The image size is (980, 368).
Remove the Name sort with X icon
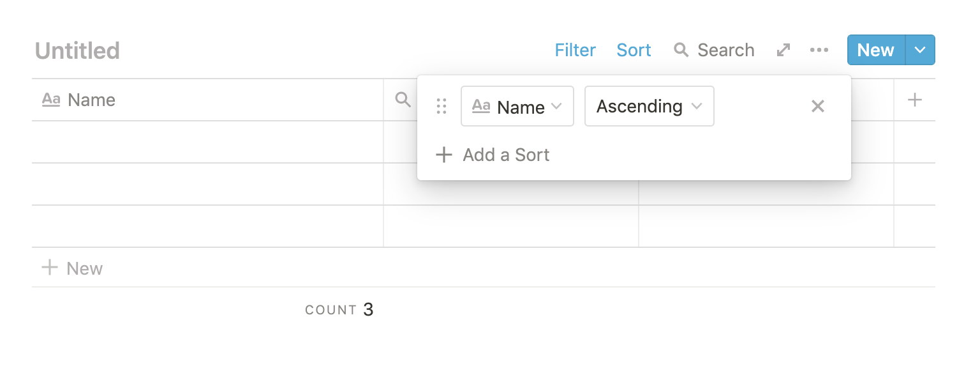pyautogui.click(x=818, y=106)
